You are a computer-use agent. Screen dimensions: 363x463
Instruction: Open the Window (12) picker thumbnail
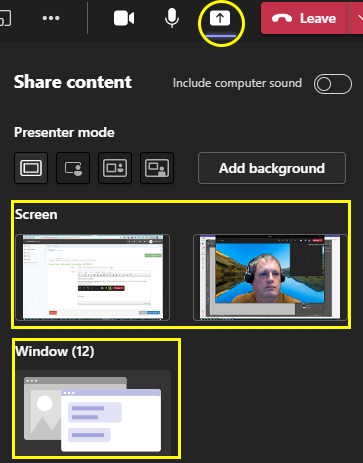[93, 413]
